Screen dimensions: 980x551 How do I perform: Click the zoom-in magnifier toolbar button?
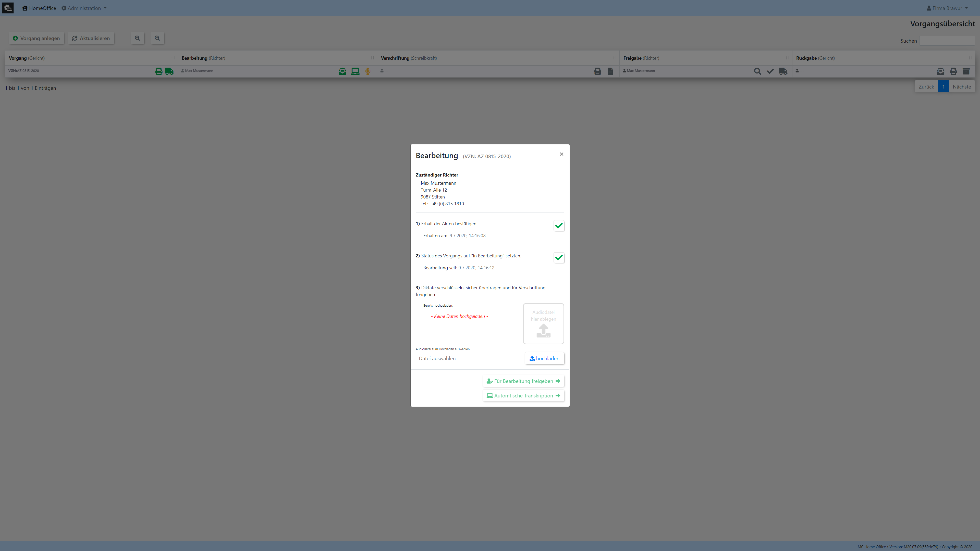[x=137, y=38]
